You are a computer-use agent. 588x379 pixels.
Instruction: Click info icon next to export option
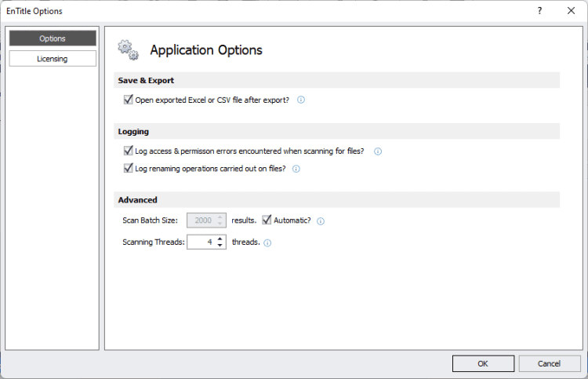tap(301, 100)
